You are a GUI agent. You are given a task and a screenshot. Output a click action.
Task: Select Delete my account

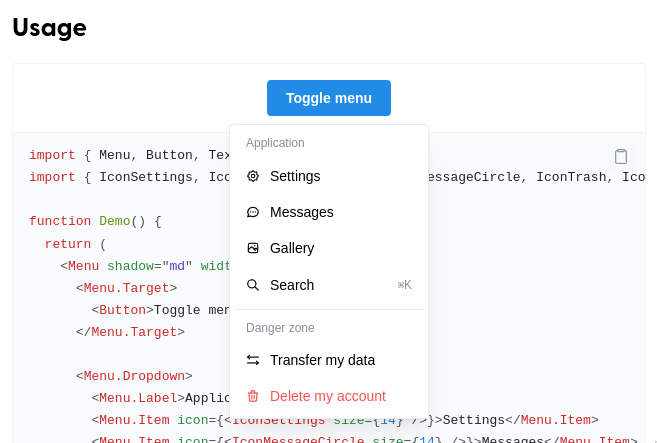click(327, 396)
